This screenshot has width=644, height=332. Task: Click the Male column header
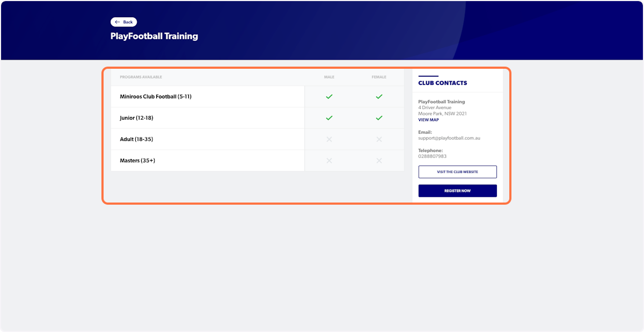point(329,77)
